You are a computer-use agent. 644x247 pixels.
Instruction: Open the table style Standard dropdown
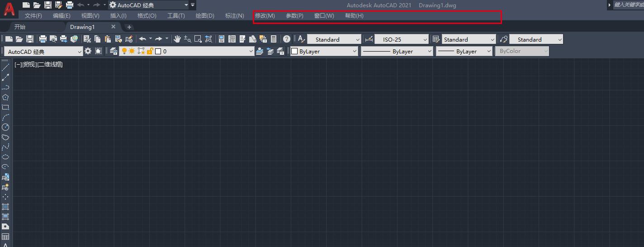pos(469,39)
